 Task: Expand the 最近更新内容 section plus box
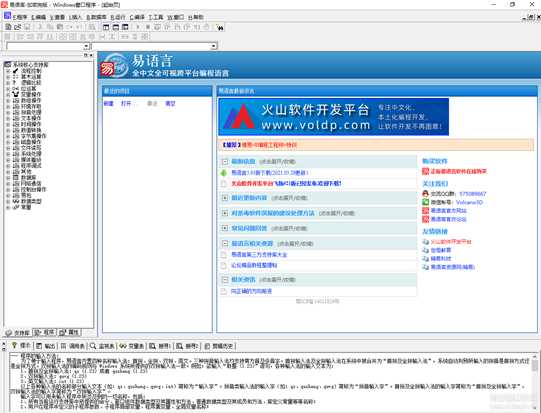click(225, 198)
